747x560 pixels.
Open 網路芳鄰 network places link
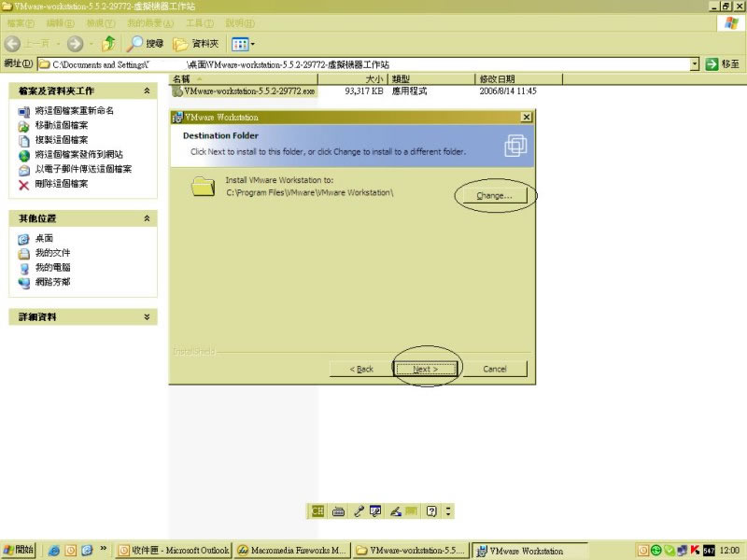(x=53, y=282)
